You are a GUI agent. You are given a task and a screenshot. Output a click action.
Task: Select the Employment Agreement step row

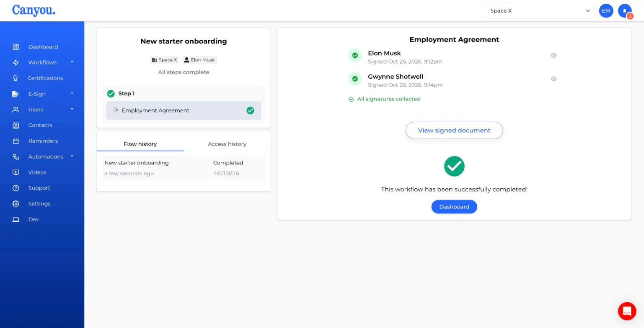[184, 110]
